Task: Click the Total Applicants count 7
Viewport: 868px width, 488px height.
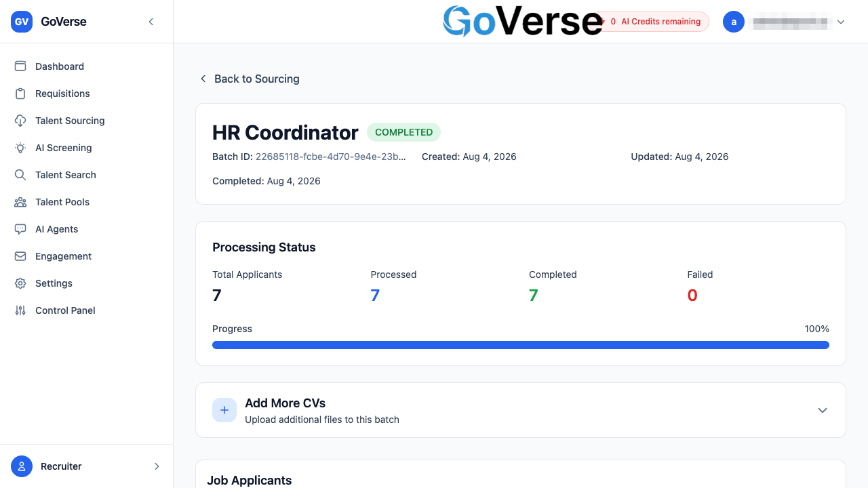Action: tap(217, 295)
